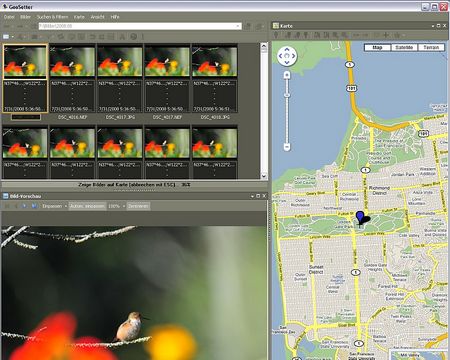Viewport: 450px width, 360px height.
Task: Click the Richmond District label on map
Action: coord(379,190)
